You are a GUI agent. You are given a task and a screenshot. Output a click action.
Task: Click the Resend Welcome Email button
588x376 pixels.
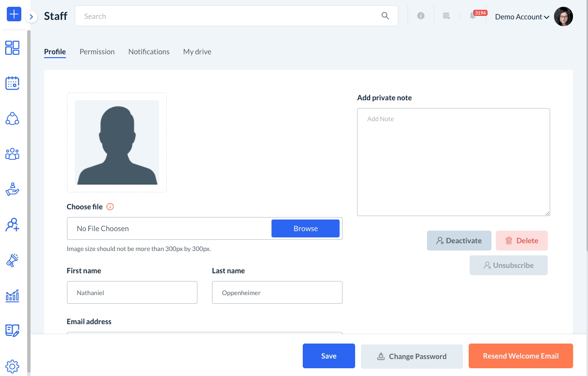pos(521,356)
